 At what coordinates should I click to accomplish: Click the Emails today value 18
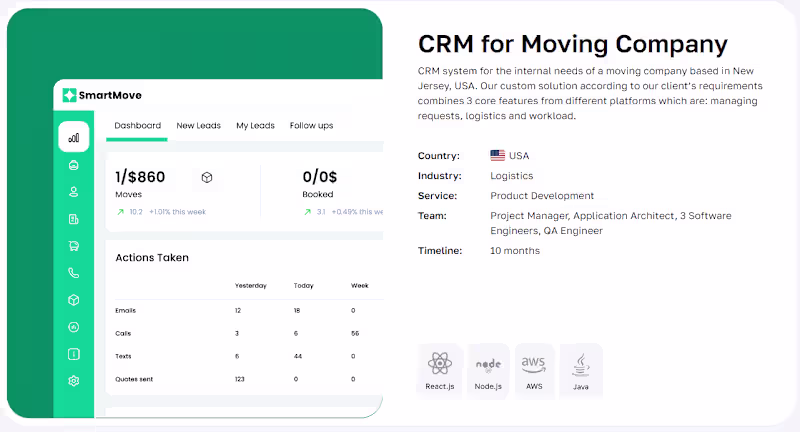click(x=297, y=310)
